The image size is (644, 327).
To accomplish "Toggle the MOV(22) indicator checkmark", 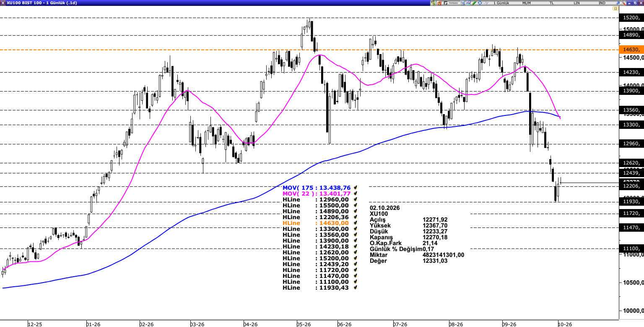I will pos(356,194).
